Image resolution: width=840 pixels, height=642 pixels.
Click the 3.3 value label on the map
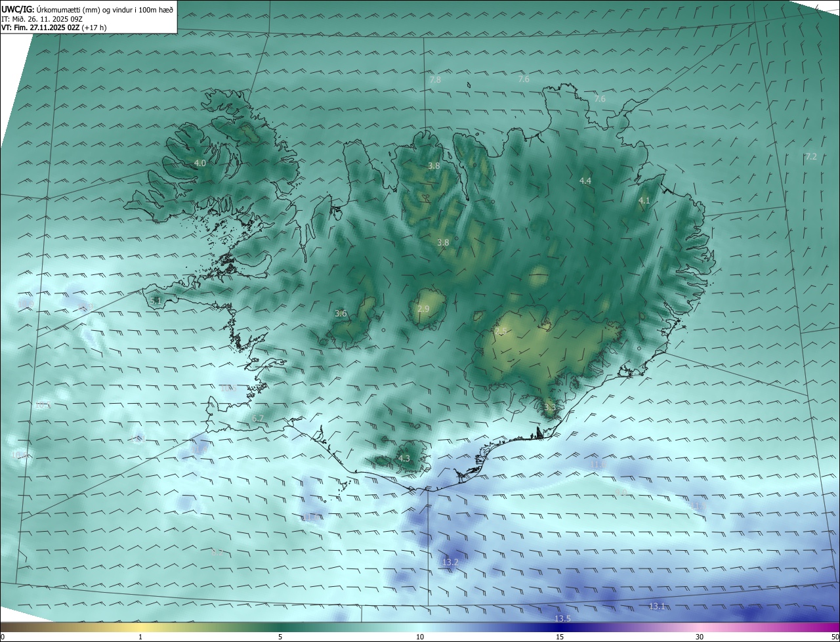click(x=550, y=408)
